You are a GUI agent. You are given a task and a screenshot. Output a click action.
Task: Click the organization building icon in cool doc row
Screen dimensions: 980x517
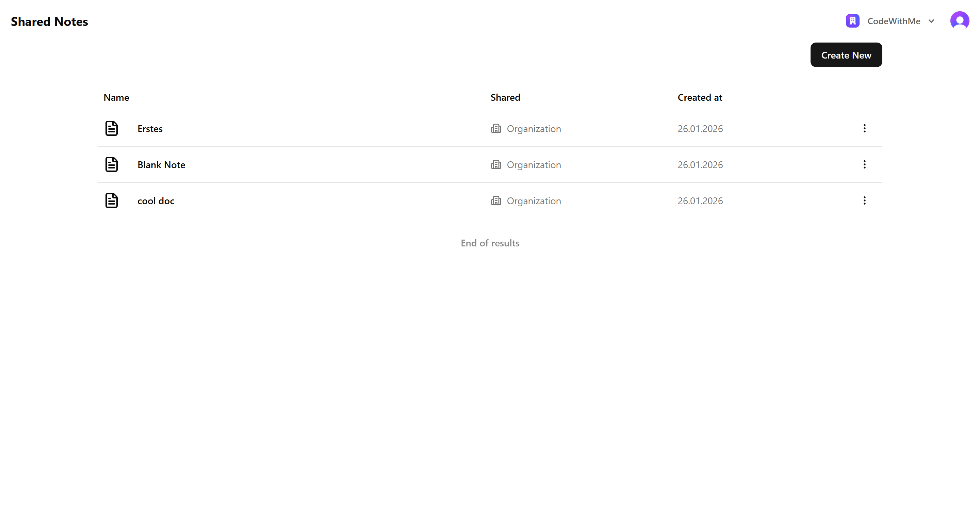click(x=496, y=201)
